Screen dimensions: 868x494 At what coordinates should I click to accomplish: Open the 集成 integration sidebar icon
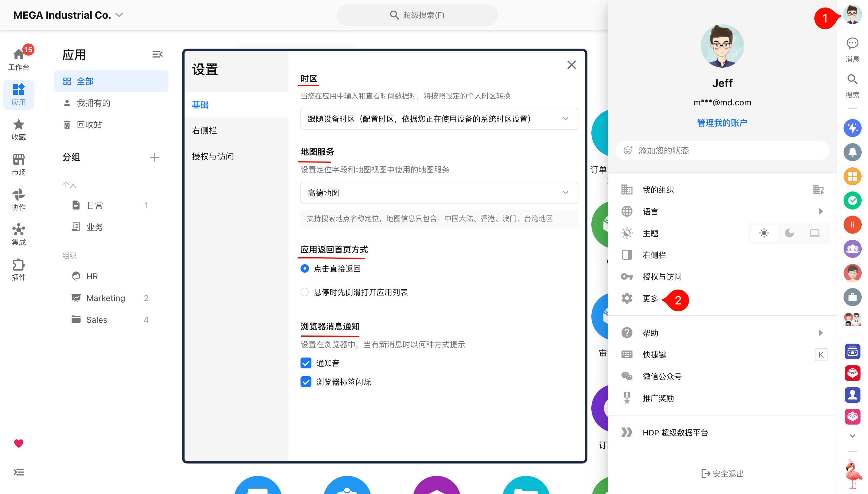pos(19,234)
